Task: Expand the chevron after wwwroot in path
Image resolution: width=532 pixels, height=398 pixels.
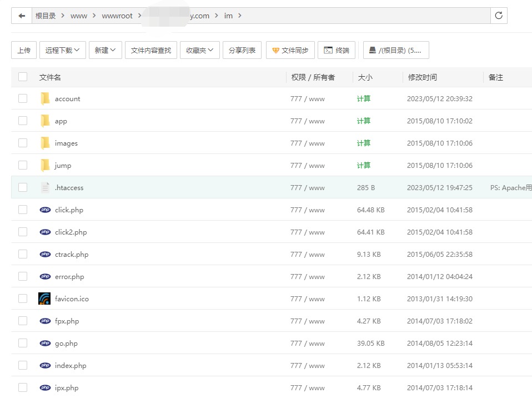Action: click(x=139, y=16)
